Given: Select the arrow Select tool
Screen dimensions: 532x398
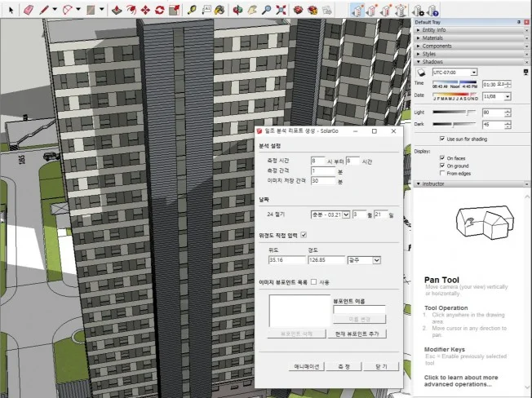Looking at the screenshot, I should coord(10,10).
